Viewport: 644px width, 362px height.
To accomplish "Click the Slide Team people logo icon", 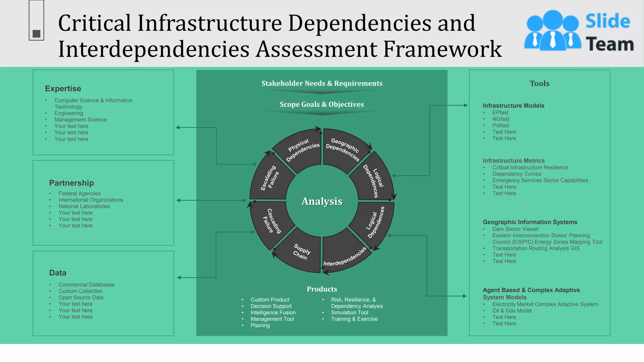I will tap(552, 30).
